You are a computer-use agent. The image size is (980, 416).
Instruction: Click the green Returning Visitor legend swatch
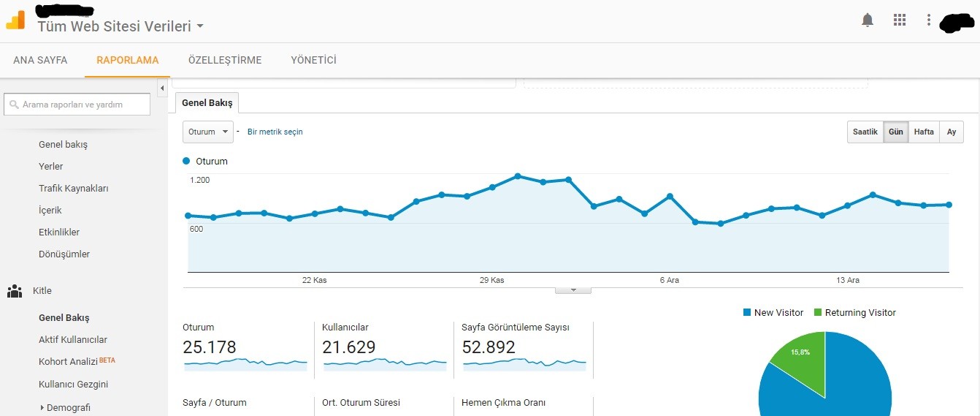click(x=818, y=312)
